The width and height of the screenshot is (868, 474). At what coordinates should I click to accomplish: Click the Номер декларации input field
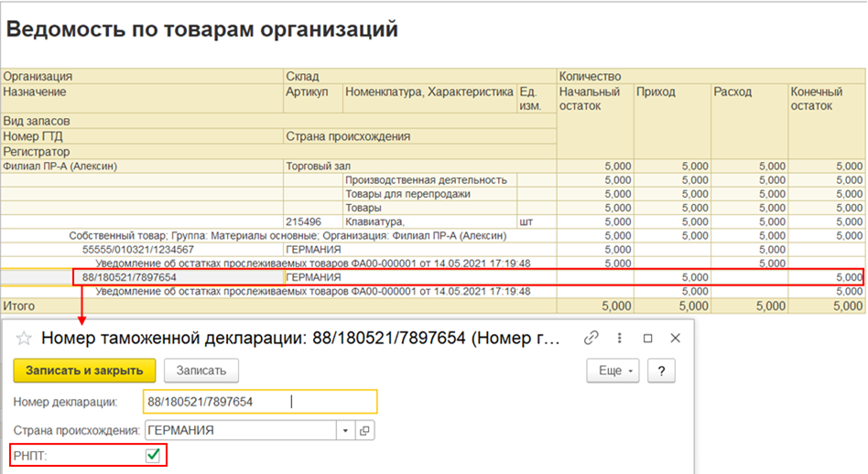coord(260,402)
